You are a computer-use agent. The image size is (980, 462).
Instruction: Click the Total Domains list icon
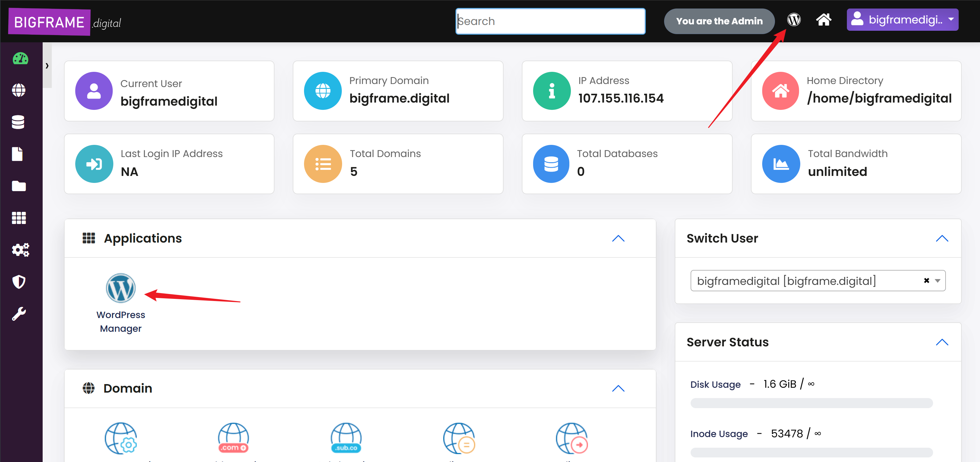[323, 164]
